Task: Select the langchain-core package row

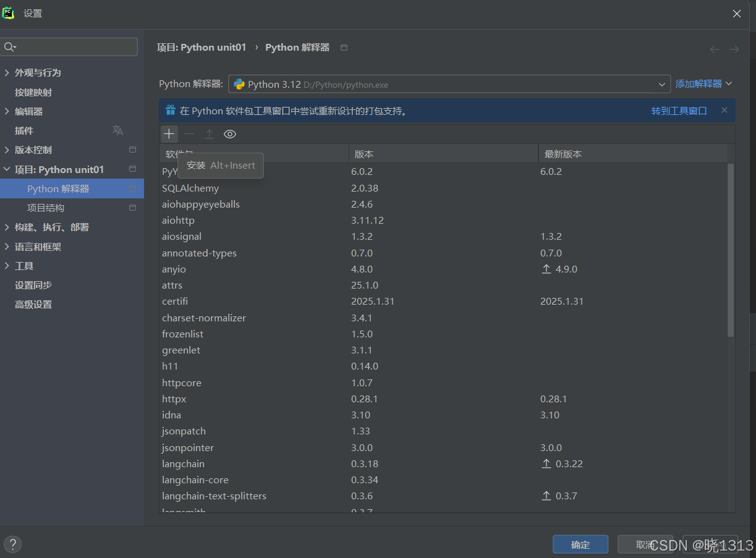Action: tap(443, 480)
